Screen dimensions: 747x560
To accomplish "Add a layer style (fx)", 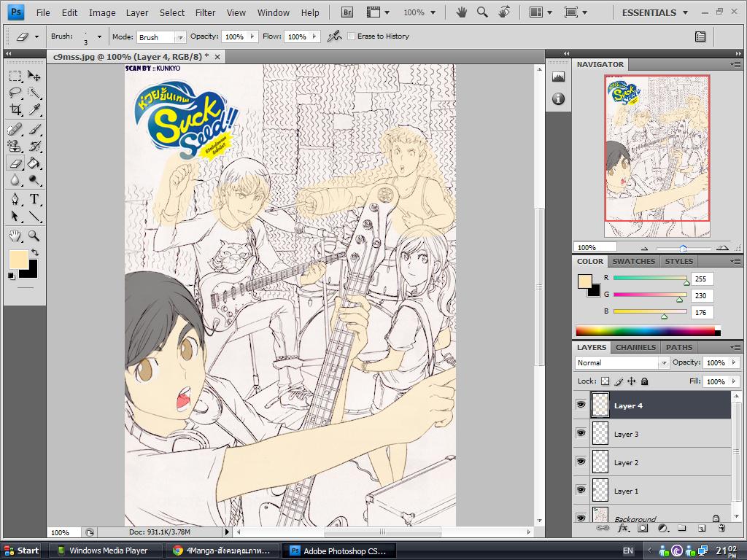I will coord(623,528).
